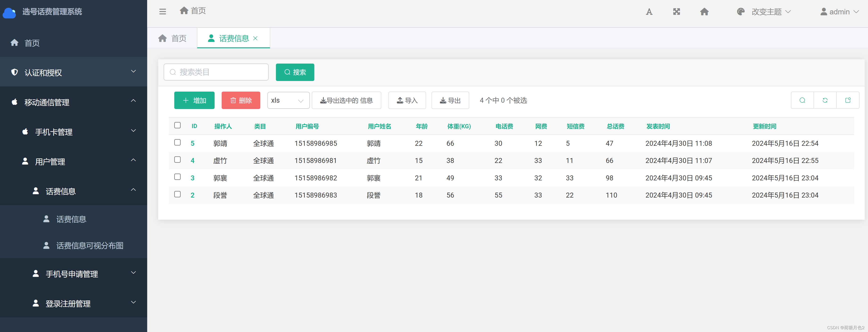Check the row checkbox for ID 5
Image resolution: width=868 pixels, height=332 pixels.
click(x=178, y=142)
